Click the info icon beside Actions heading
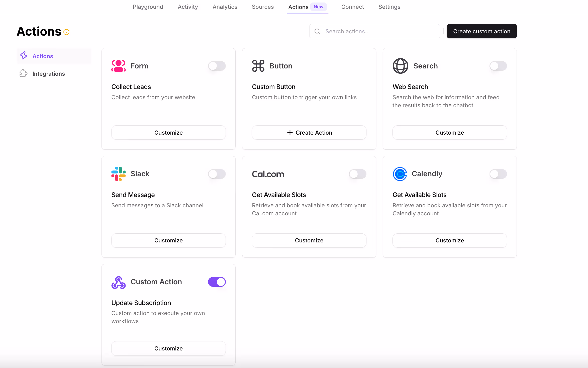Screen dimensions: 588x368 pyautogui.click(x=66, y=32)
